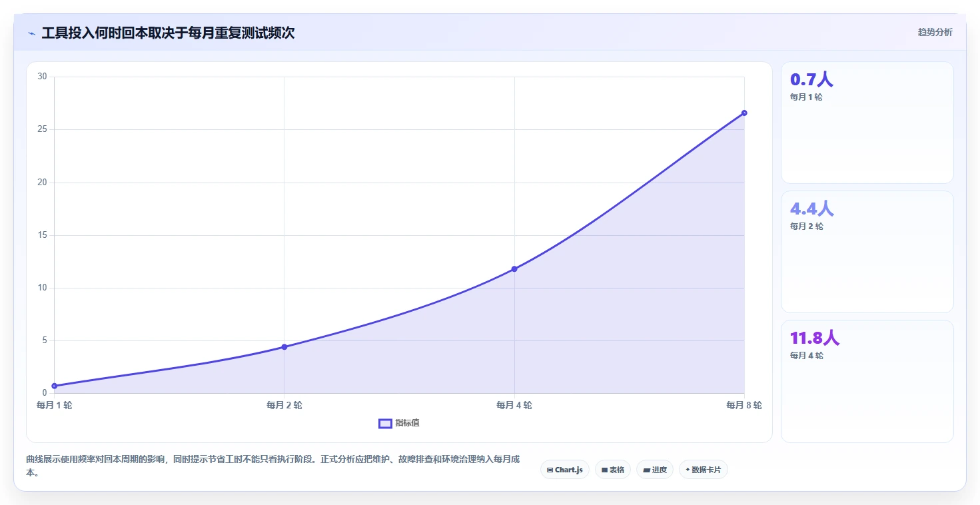Screen dimensions: 980x505
Task: Click the y-axis value 30
Action: pos(43,77)
